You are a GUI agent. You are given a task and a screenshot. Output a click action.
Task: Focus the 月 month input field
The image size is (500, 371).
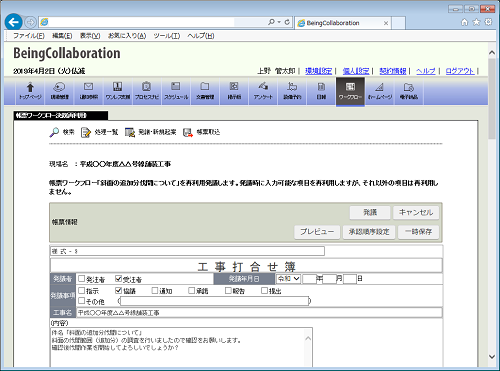330,279
